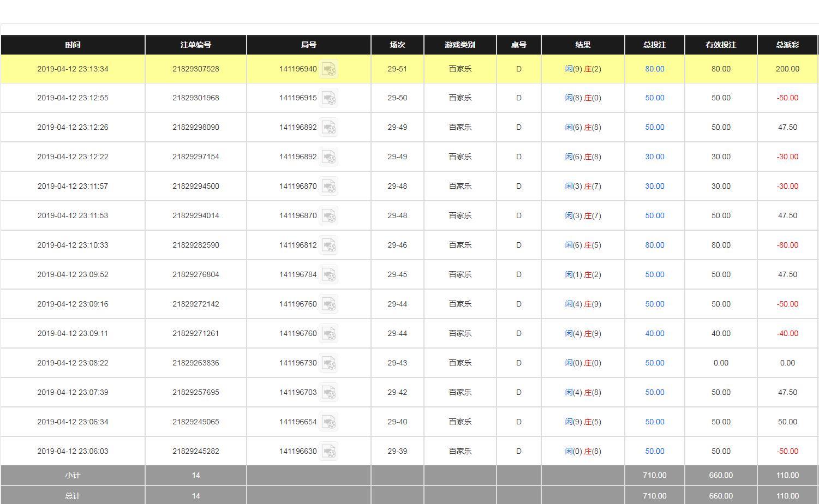Select order number 21829301968
The image size is (819, 504).
tap(195, 98)
